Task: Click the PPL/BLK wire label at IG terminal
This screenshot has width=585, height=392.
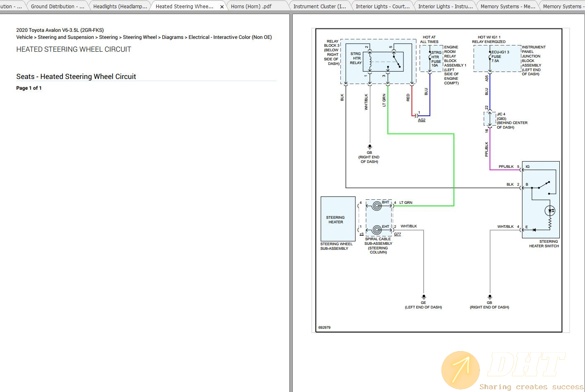Action: tap(506, 167)
